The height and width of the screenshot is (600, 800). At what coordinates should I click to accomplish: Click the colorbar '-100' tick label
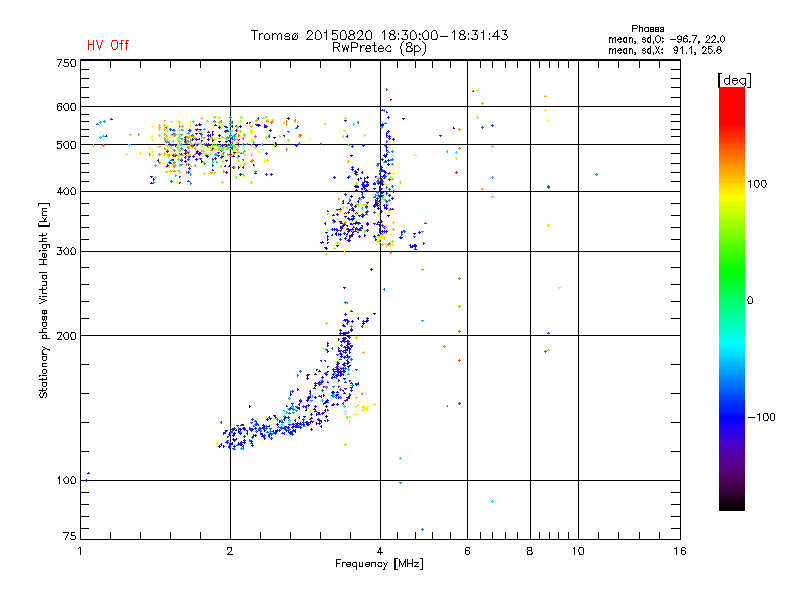pyautogui.click(x=761, y=417)
